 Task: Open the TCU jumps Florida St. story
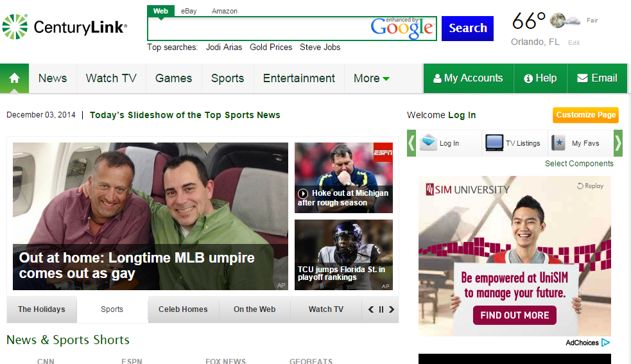pos(343,255)
